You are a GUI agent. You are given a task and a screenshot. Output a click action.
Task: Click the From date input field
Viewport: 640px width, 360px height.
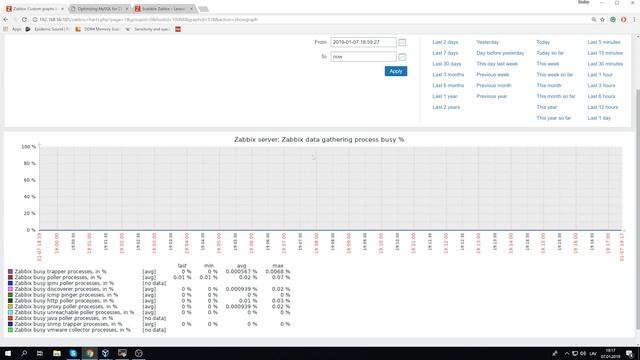363,42
